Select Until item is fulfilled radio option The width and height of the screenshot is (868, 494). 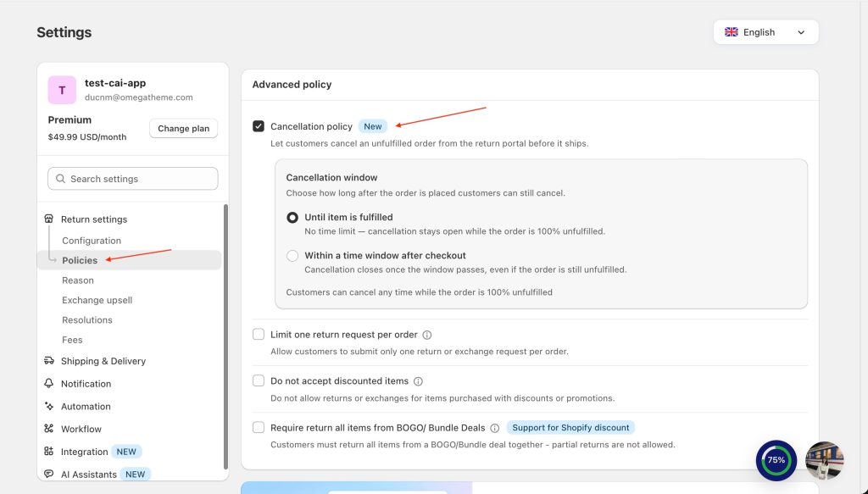tap(292, 218)
